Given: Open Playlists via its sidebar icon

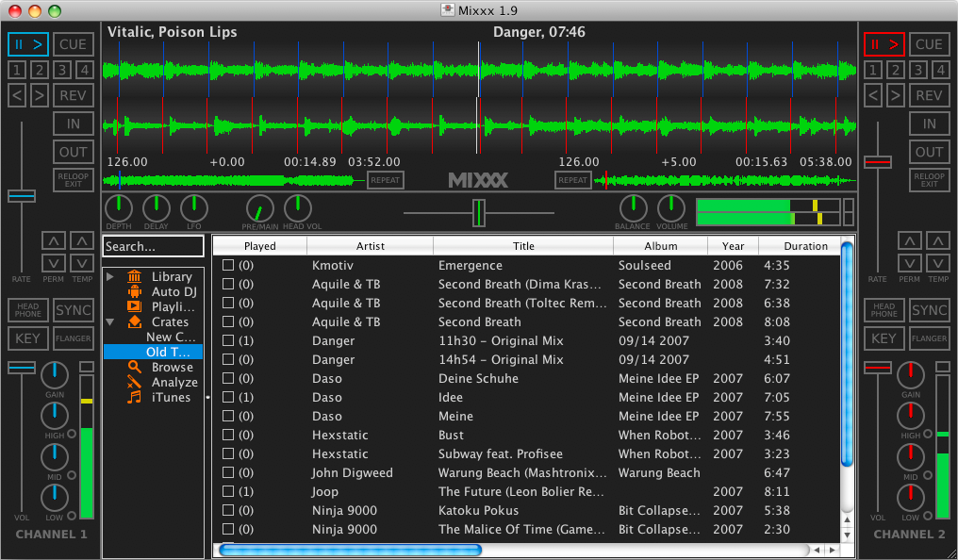Looking at the screenshot, I should point(134,306).
